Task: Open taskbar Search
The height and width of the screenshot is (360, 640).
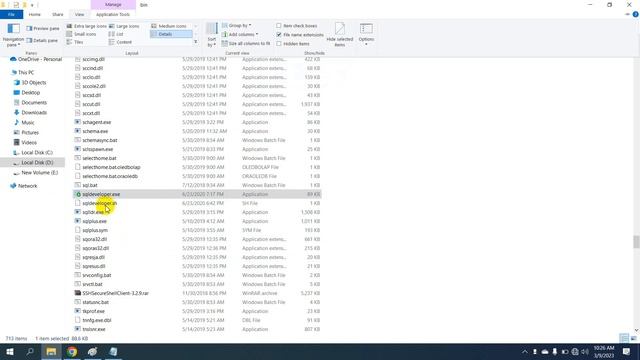Action: point(30,351)
